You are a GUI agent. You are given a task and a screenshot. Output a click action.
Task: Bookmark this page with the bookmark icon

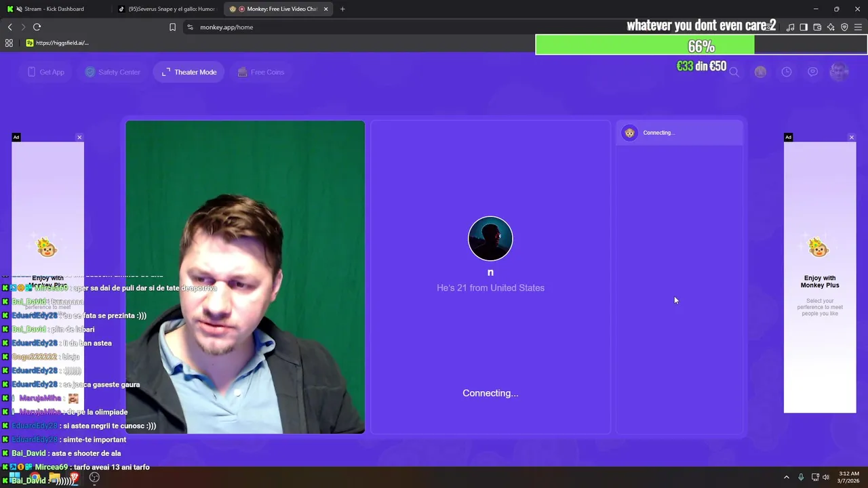[x=172, y=27]
